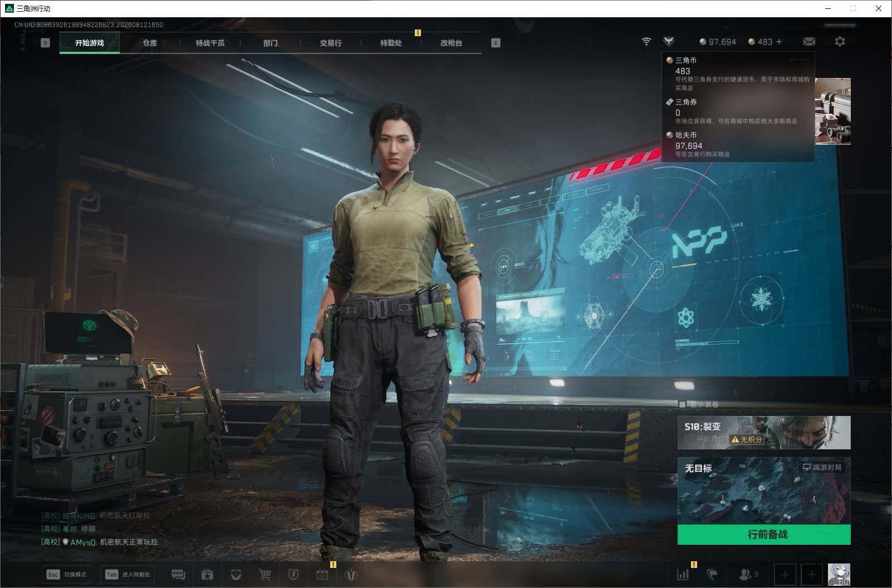Image resolution: width=892 pixels, height=588 pixels.
Task: Open the friends list icon
Action: [x=748, y=574]
